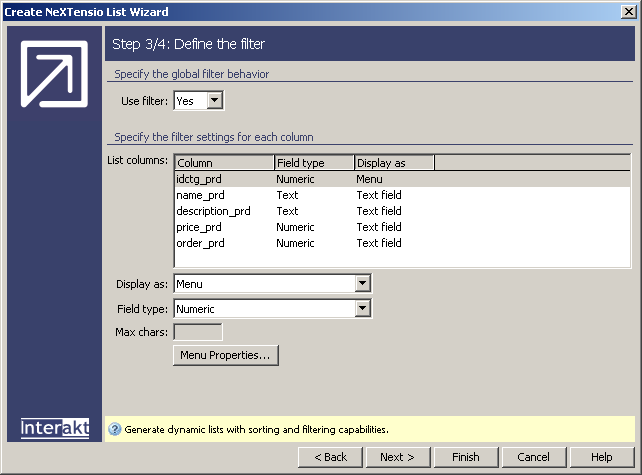Click the Max chars input field

(198, 332)
